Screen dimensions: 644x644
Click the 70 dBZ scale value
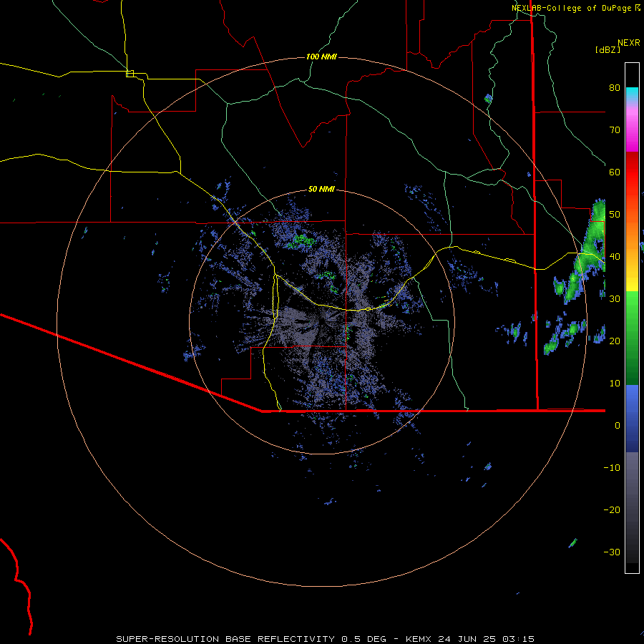tap(615, 130)
